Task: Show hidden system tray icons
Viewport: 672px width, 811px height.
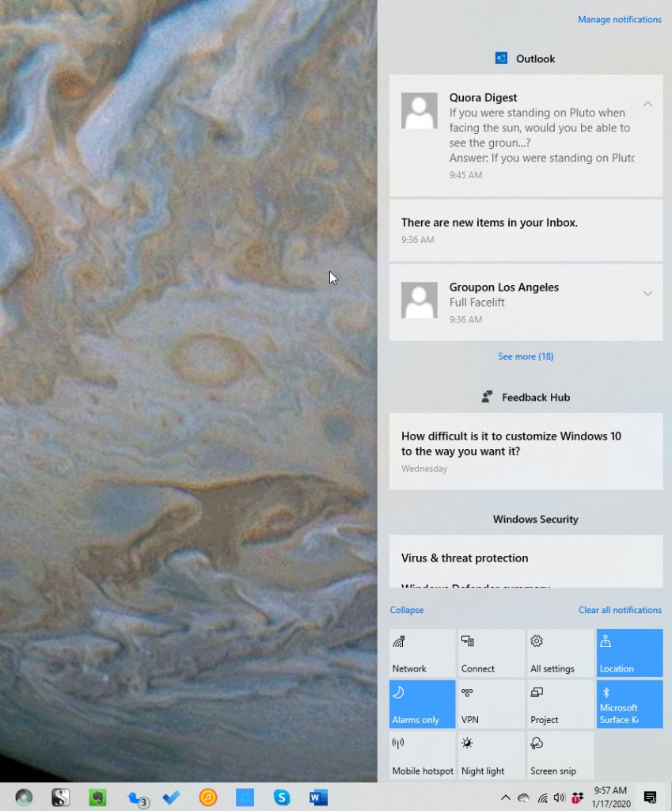Action: 506,798
